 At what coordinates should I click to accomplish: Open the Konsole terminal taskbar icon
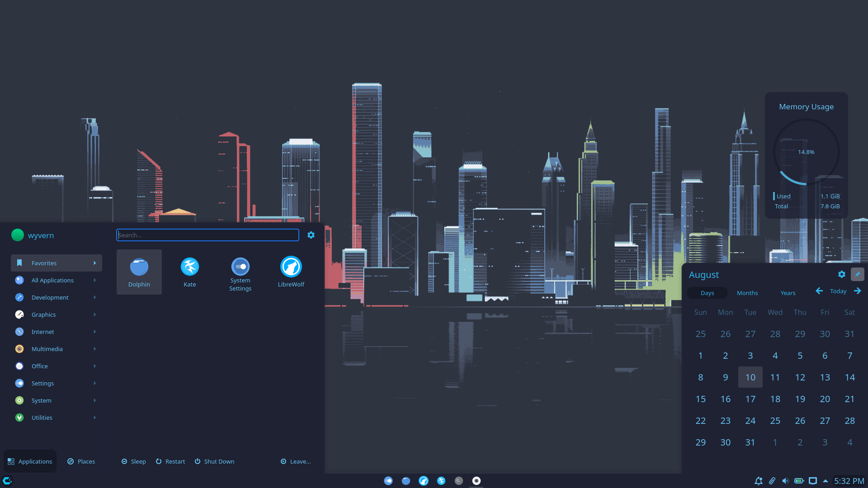[458, 481]
